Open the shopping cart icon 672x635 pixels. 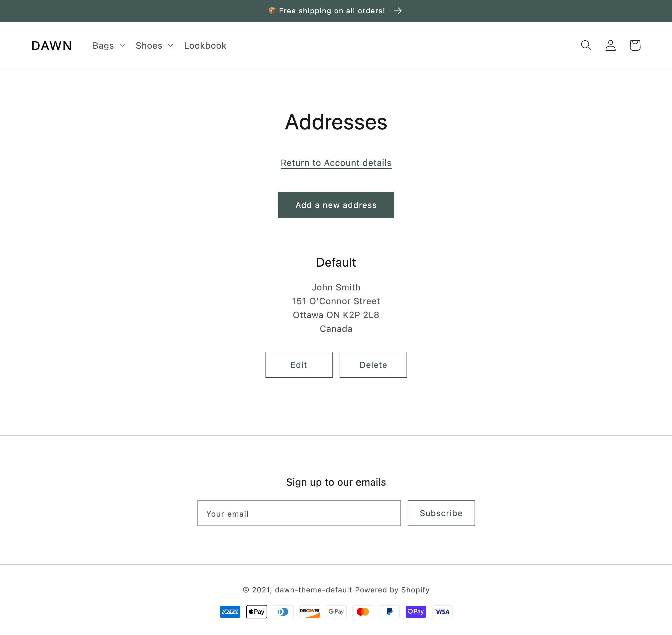point(635,45)
